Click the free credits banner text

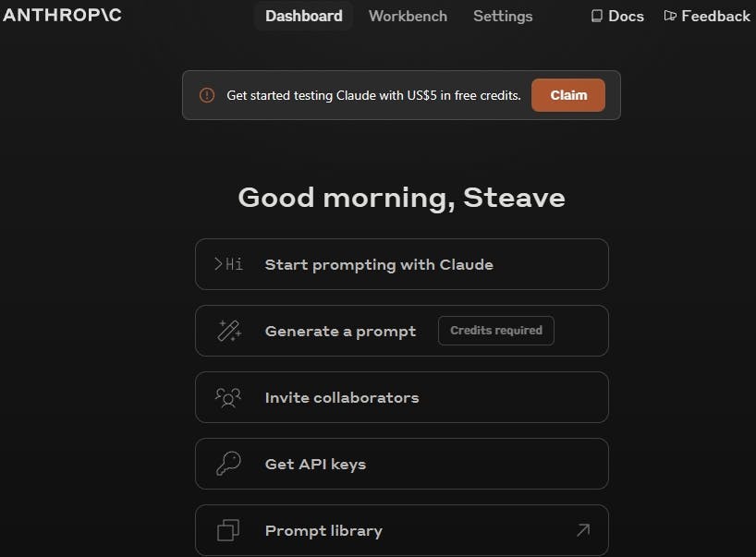[x=373, y=95]
